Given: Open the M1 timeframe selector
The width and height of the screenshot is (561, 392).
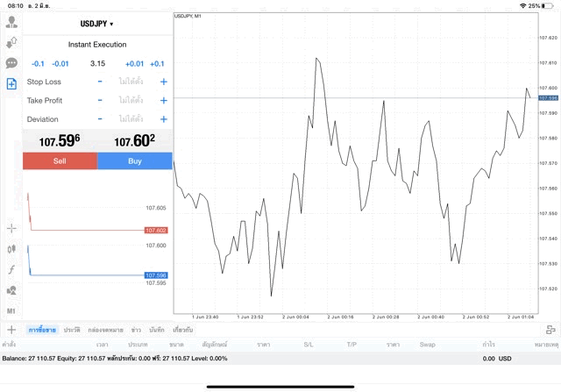Looking at the screenshot, I should pos(11,311).
